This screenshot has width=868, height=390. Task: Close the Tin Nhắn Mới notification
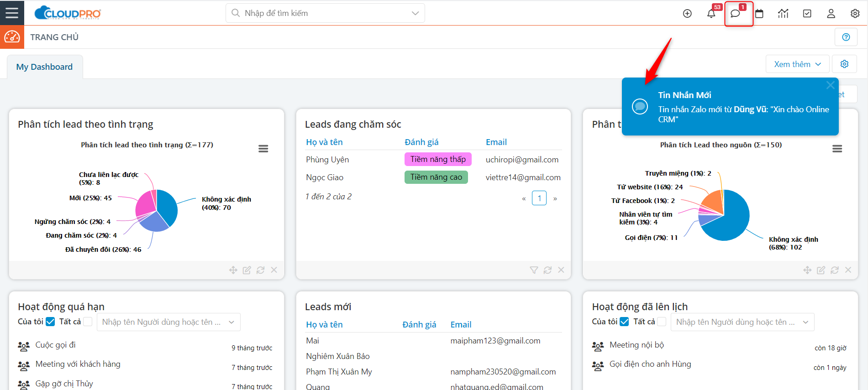831,85
